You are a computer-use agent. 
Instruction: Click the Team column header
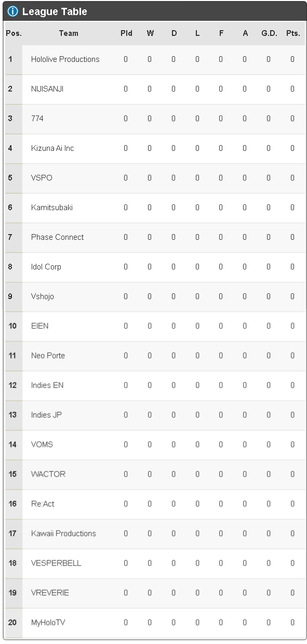[69, 33]
